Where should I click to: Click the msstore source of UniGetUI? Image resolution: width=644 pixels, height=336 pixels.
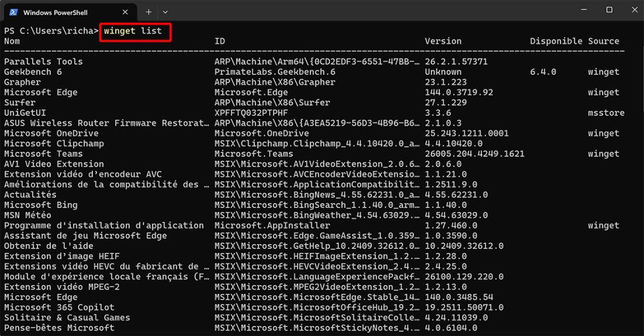[606, 113]
